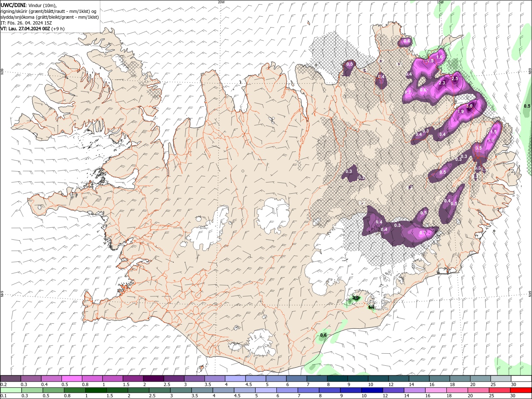
Task: Click the UWC/DINI Vindur (10m) title text
Action: click(29, 5)
